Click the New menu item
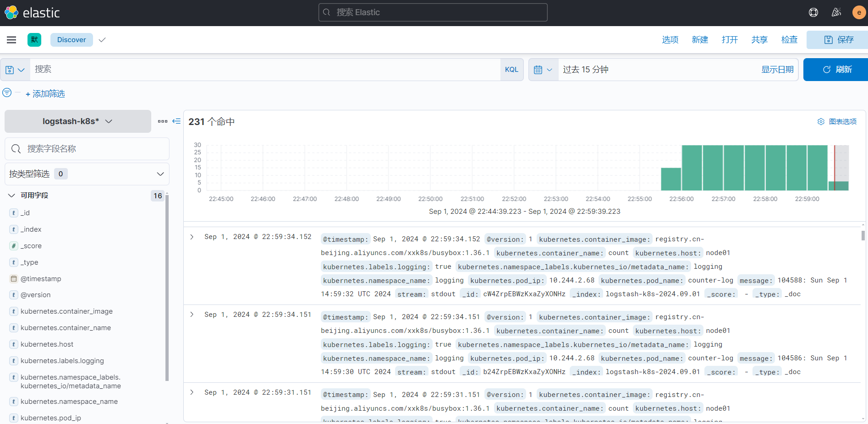Viewport: 868px width, 424px height. [700, 40]
